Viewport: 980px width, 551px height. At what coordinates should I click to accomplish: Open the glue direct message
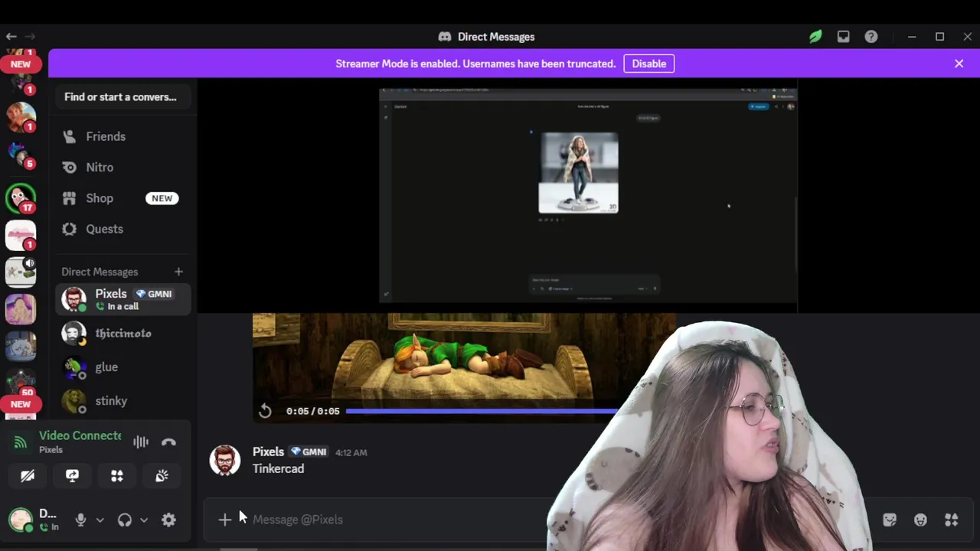tap(122, 367)
